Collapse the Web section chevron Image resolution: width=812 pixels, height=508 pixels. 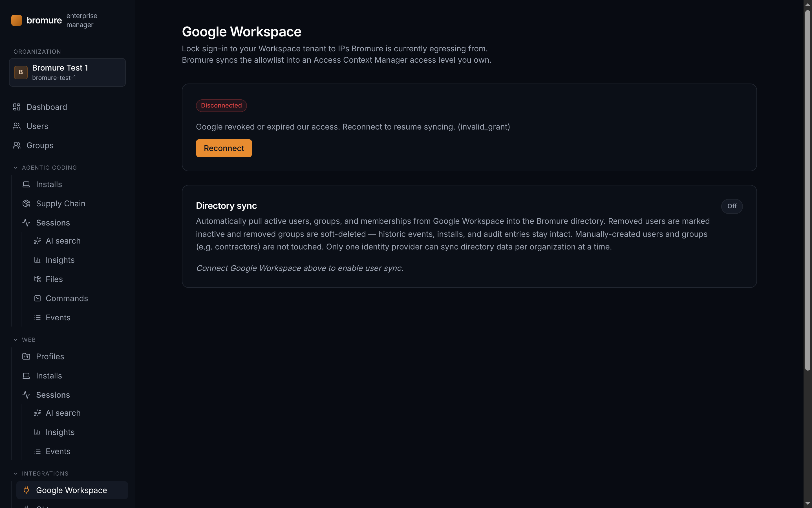(16, 340)
